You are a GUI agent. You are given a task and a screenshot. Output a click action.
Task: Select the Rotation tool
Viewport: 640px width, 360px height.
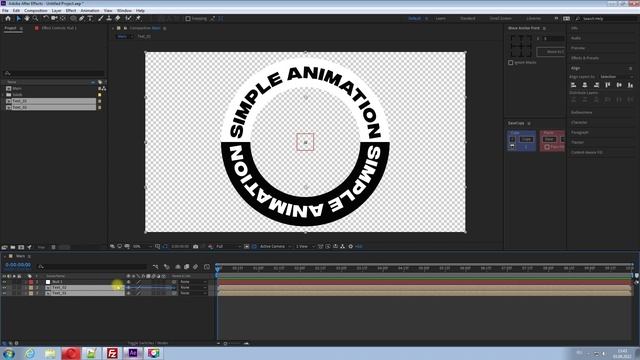click(x=46, y=18)
